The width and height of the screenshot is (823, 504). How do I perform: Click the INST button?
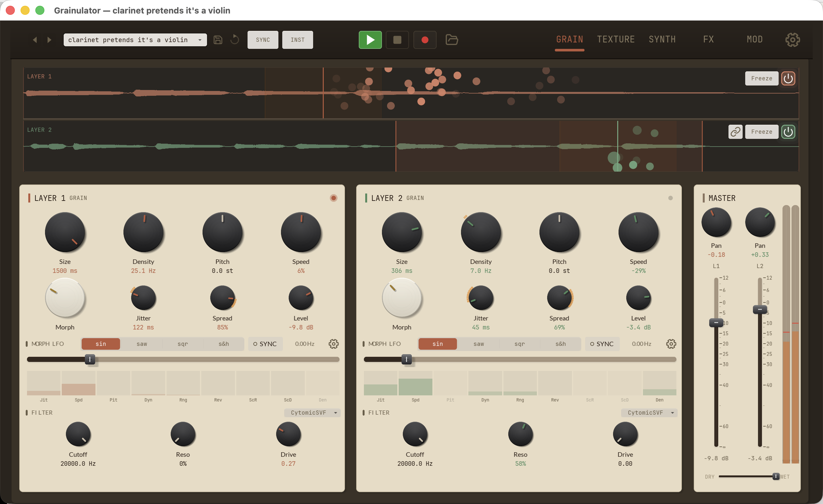click(298, 40)
